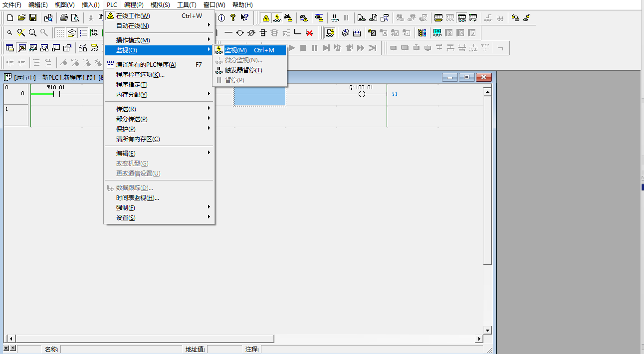644x354 pixels.
Task: Open the 视图(V) menu
Action: (64, 5)
